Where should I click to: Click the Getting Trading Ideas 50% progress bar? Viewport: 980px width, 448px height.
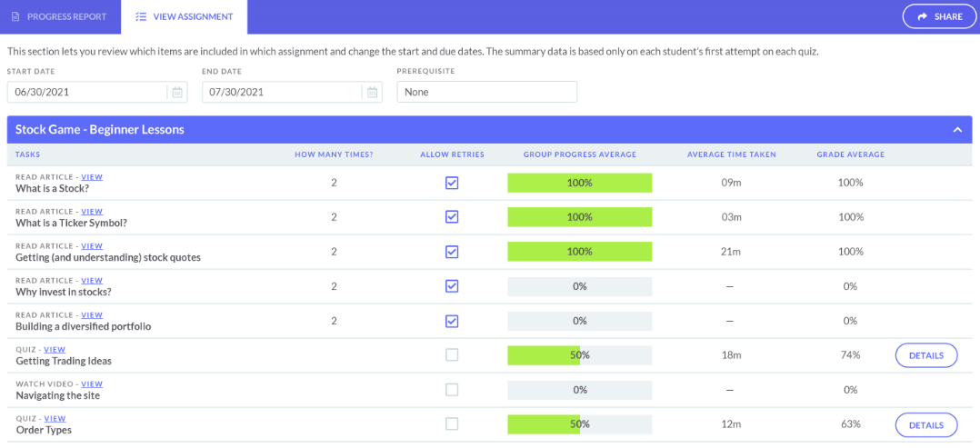coord(580,355)
